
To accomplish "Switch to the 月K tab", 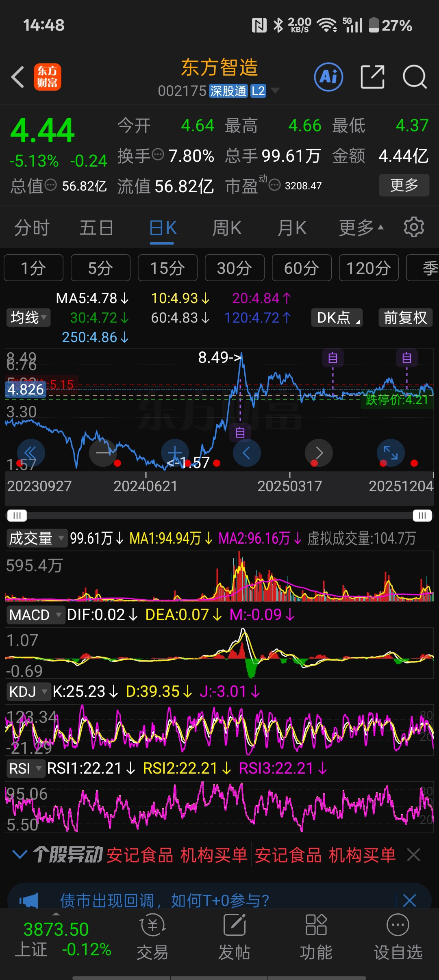I will [x=292, y=228].
